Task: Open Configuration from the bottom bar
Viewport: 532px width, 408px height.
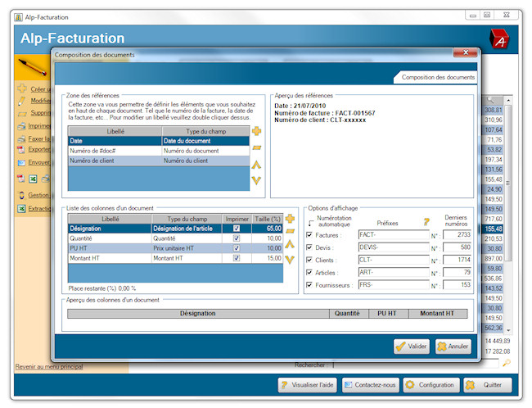Action: point(431,385)
